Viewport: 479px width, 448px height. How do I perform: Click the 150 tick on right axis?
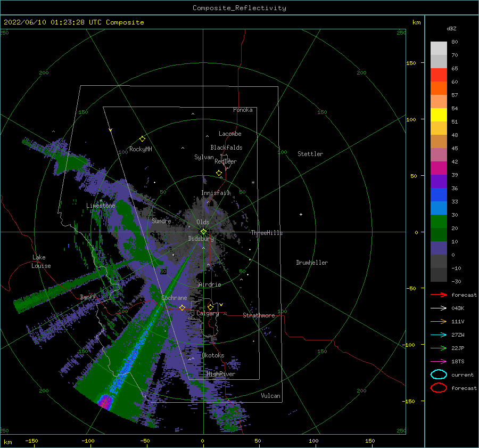411,63
